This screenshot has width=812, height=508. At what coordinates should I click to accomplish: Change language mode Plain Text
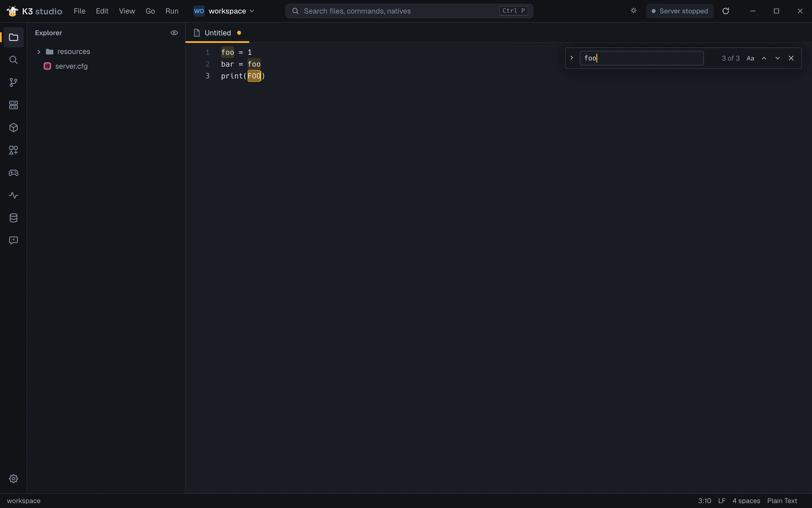click(x=782, y=501)
